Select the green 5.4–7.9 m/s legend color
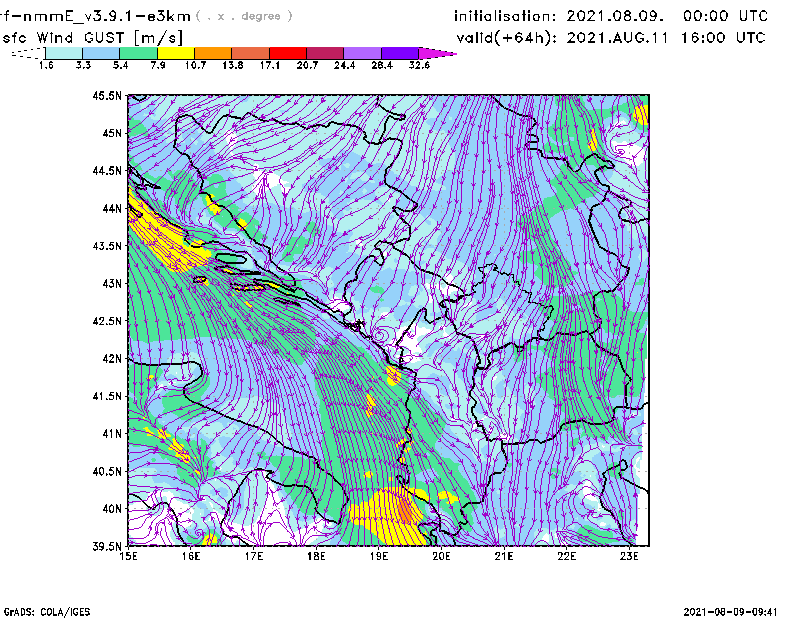Screen dimensions: 800x618 point(138,53)
